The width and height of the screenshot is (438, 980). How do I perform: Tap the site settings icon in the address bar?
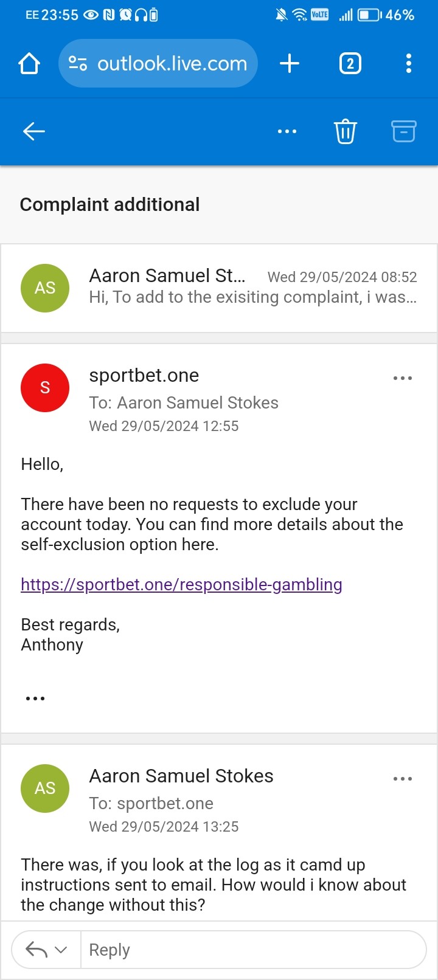pos(78,63)
